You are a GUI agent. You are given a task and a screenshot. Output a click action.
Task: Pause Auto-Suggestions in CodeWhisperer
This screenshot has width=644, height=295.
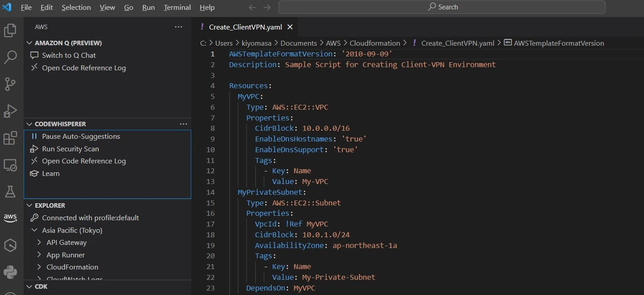[x=81, y=136]
